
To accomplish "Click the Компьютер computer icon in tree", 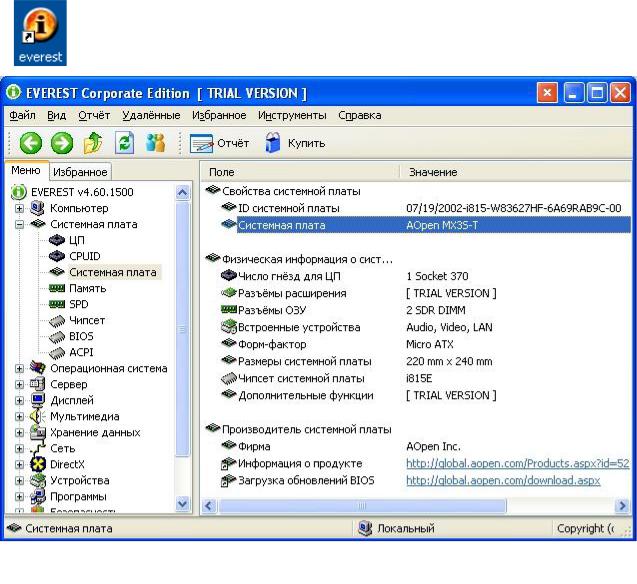I will 37,208.
